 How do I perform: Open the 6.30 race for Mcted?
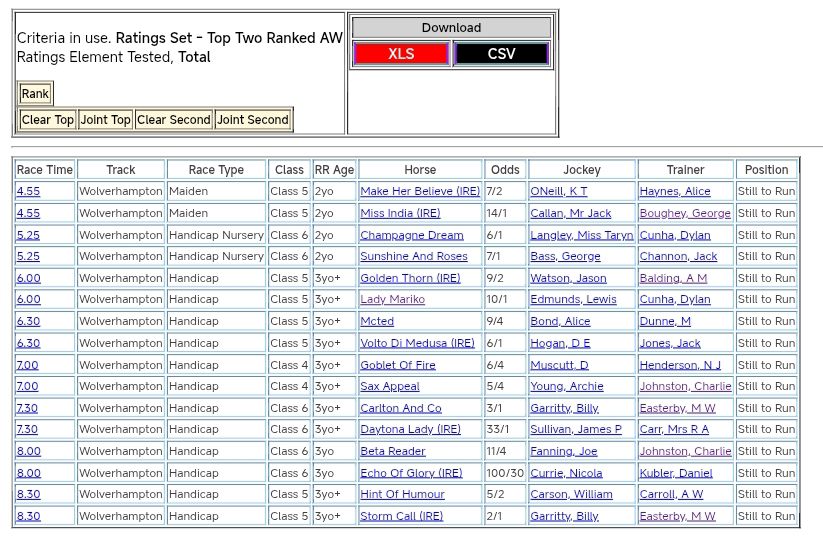click(x=28, y=322)
